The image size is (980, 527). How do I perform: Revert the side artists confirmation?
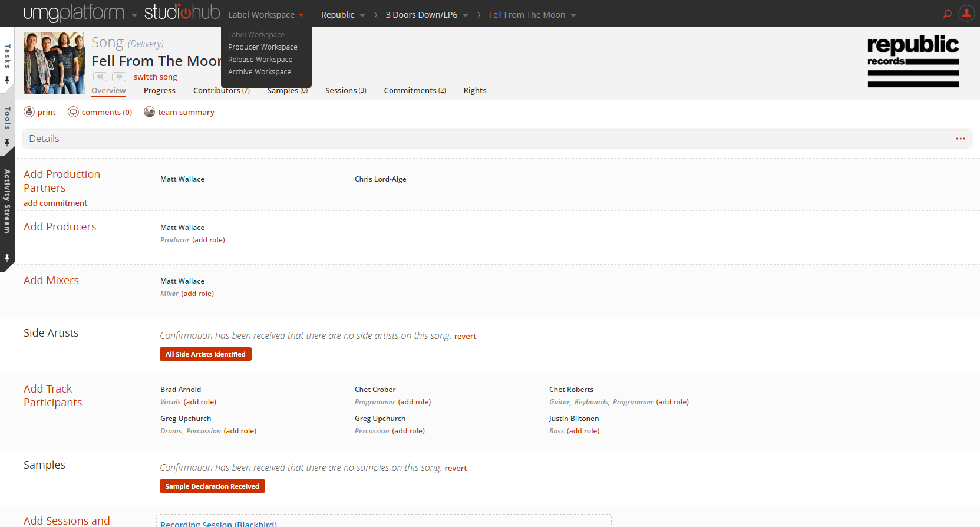point(465,337)
